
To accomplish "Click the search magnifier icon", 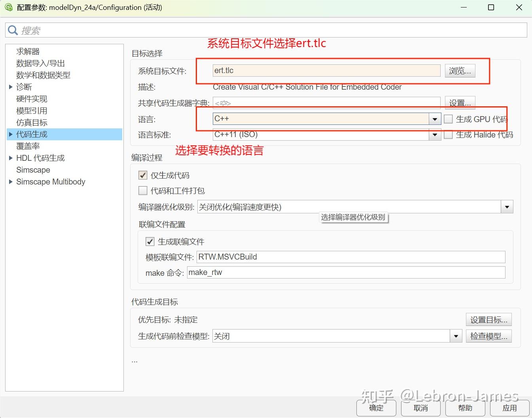I will point(13,30).
